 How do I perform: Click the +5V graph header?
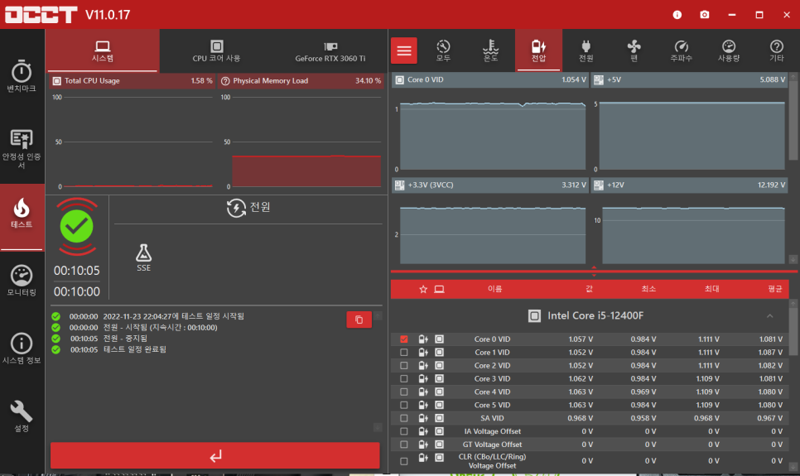point(689,80)
